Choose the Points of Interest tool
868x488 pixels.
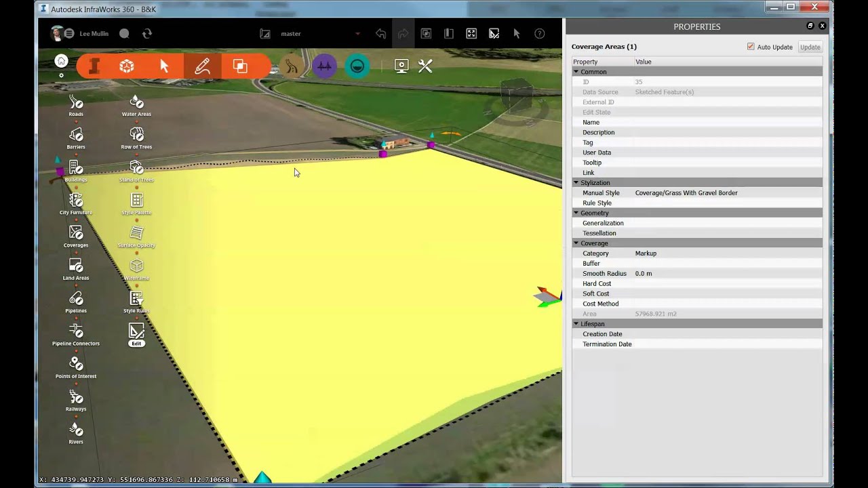click(76, 364)
